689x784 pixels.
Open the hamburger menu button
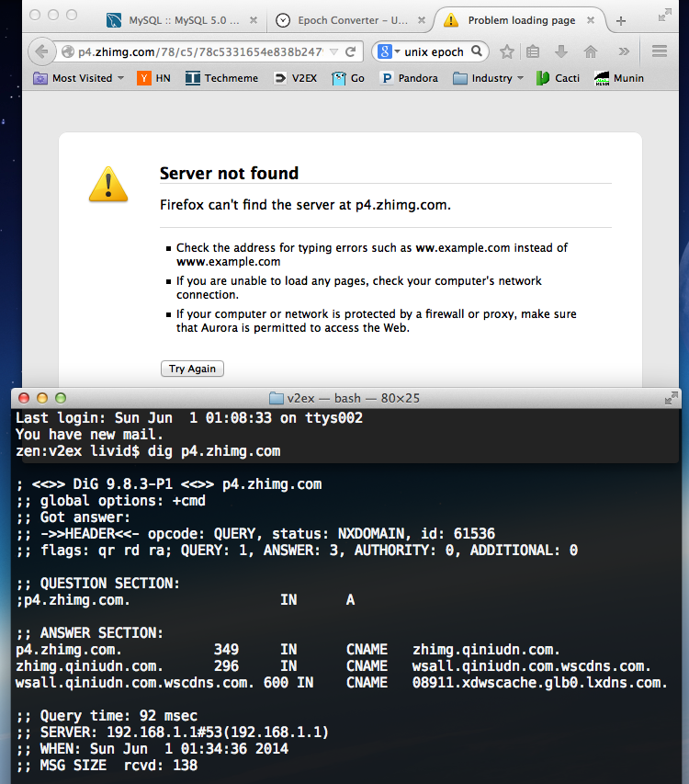(x=659, y=51)
